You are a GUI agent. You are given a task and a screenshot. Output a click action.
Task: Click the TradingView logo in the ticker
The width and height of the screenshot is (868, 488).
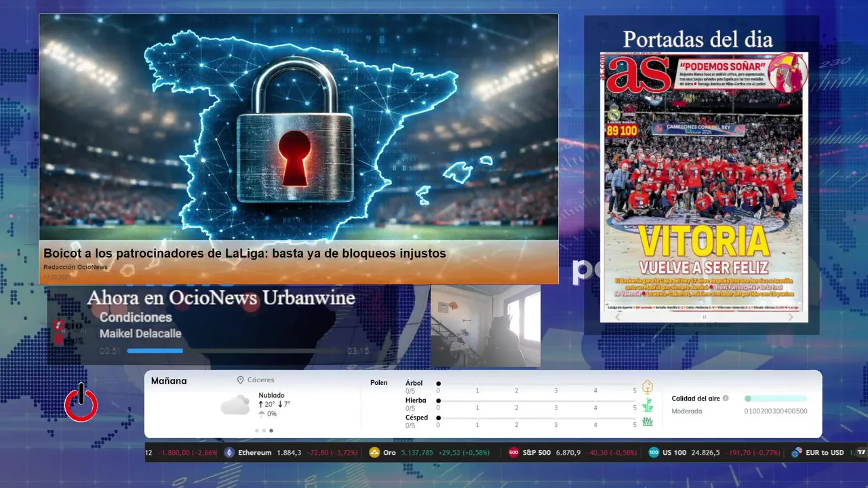(862, 453)
